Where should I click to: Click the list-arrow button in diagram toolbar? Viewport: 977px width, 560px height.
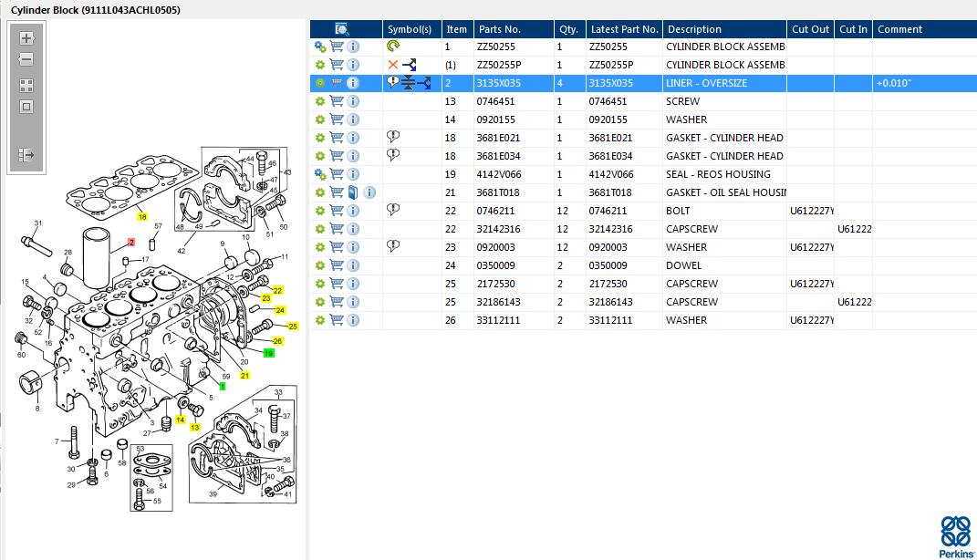click(26, 155)
